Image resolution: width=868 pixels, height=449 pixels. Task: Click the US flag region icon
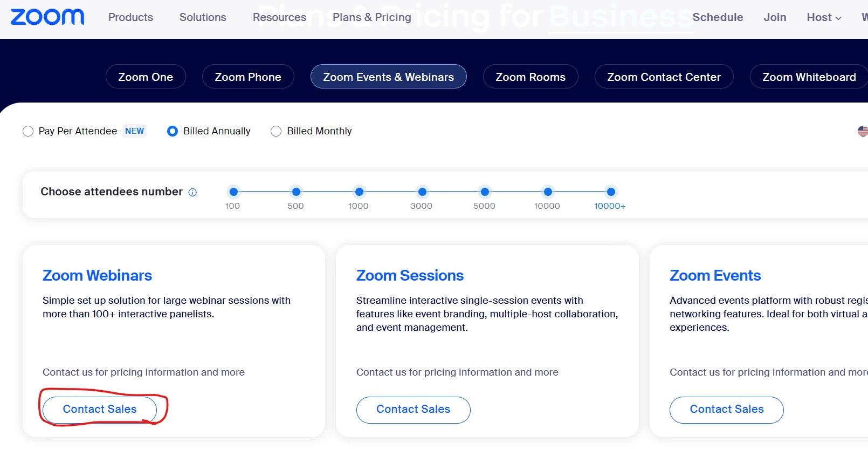(863, 131)
